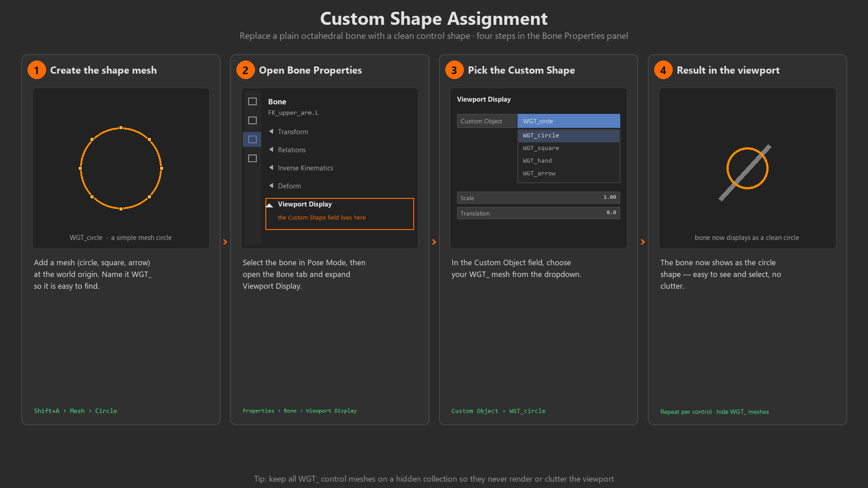Image resolution: width=868 pixels, height=488 pixels.
Task: Click the 'Create the shape mesh' step title
Action: point(104,70)
